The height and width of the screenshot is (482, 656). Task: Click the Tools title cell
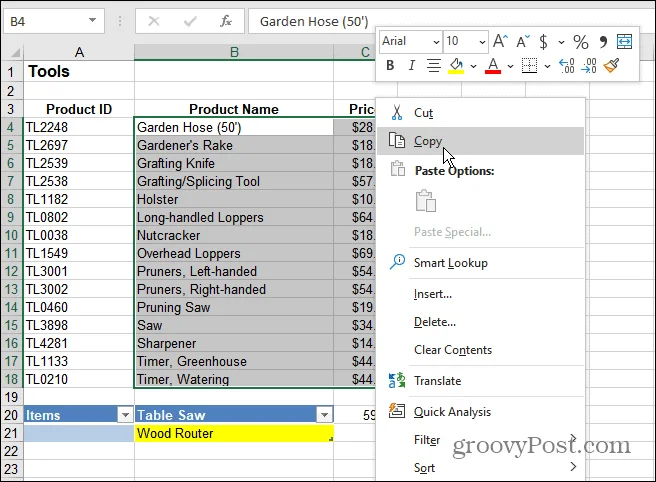pyautogui.click(x=79, y=72)
